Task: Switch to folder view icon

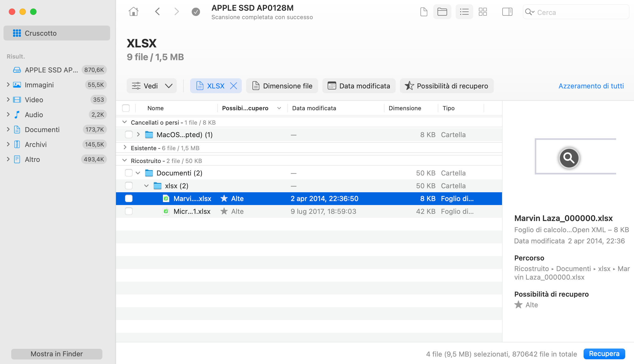Action: pyautogui.click(x=442, y=12)
